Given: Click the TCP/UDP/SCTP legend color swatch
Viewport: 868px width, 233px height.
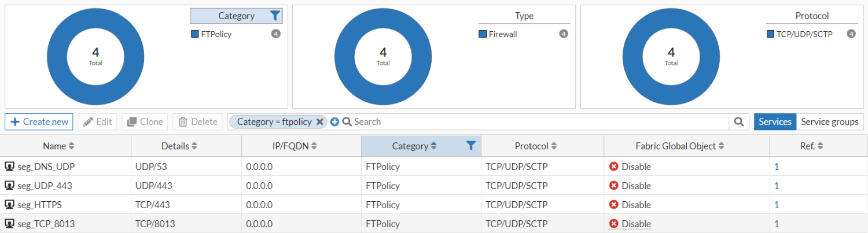Looking at the screenshot, I should click(x=770, y=34).
